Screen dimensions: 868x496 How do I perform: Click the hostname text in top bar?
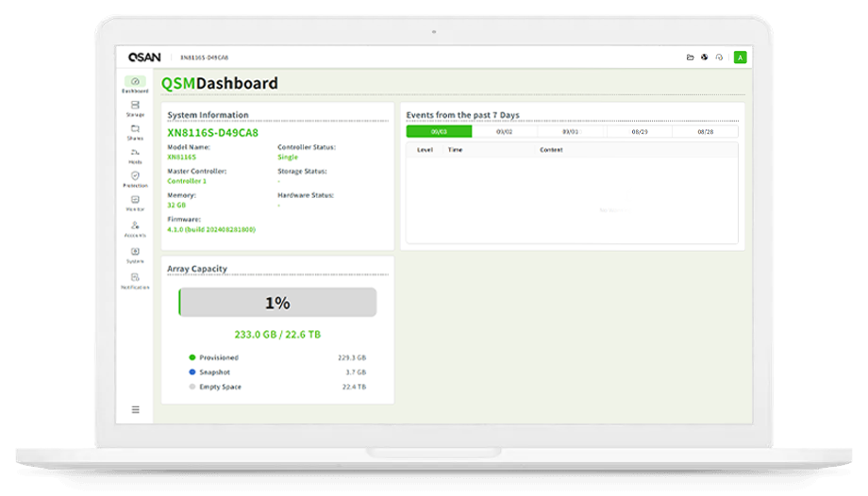205,58
